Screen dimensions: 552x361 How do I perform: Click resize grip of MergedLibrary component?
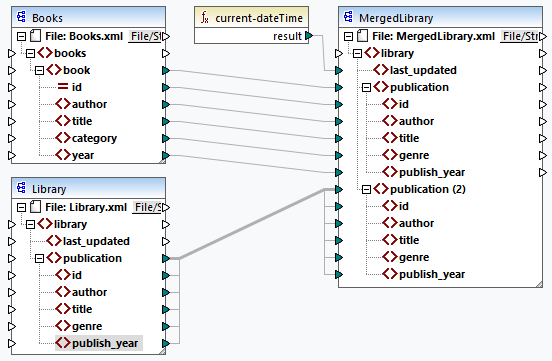coord(539,284)
